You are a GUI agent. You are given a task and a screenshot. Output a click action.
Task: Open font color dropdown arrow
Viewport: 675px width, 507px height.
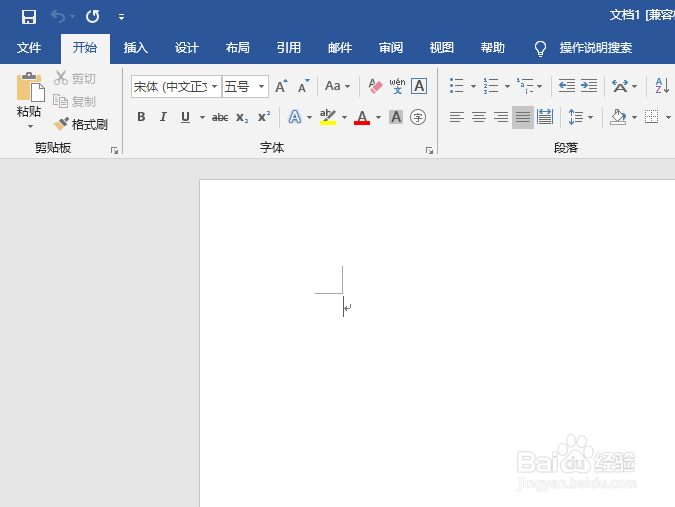[378, 117]
